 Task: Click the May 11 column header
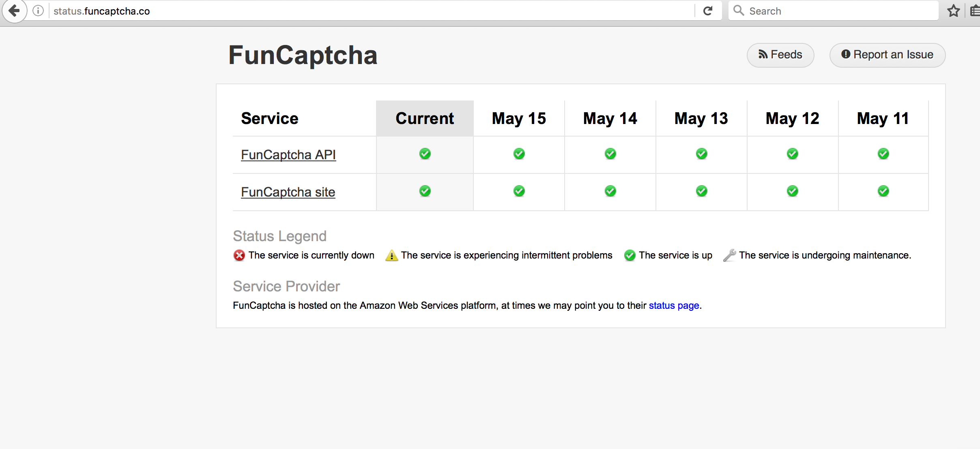pos(883,118)
